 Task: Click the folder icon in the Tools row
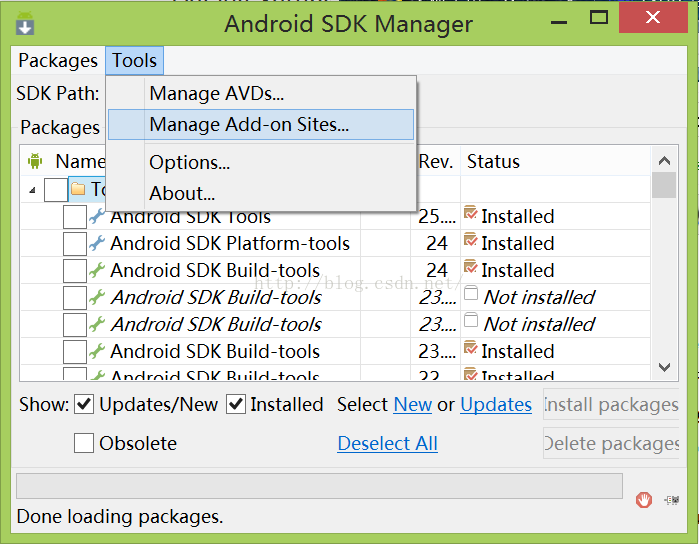pos(78,189)
